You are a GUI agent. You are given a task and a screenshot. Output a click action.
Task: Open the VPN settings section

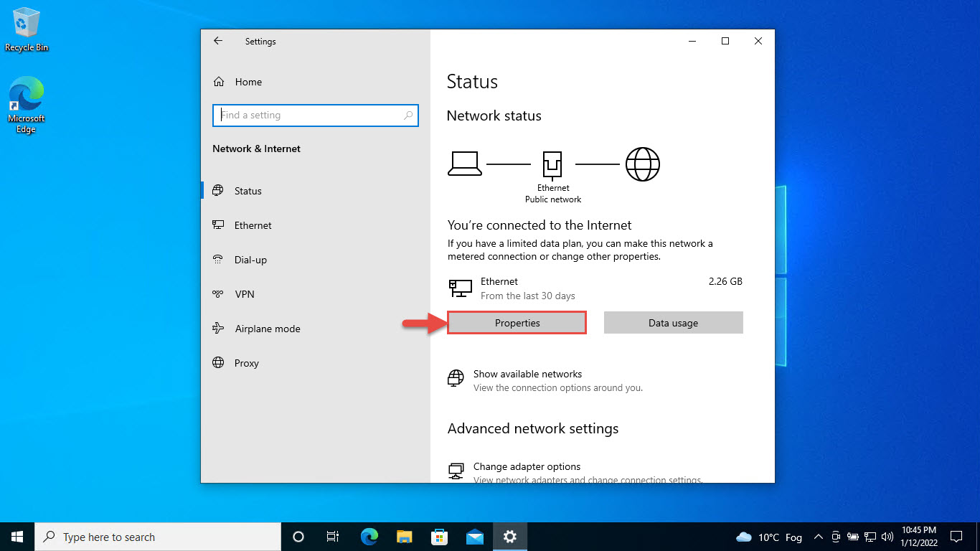pos(245,293)
